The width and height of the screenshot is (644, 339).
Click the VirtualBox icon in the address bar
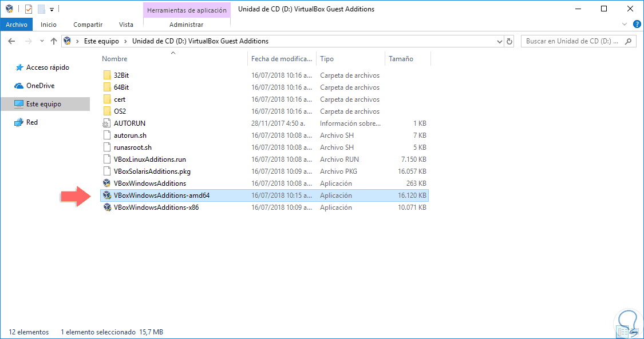click(x=68, y=41)
